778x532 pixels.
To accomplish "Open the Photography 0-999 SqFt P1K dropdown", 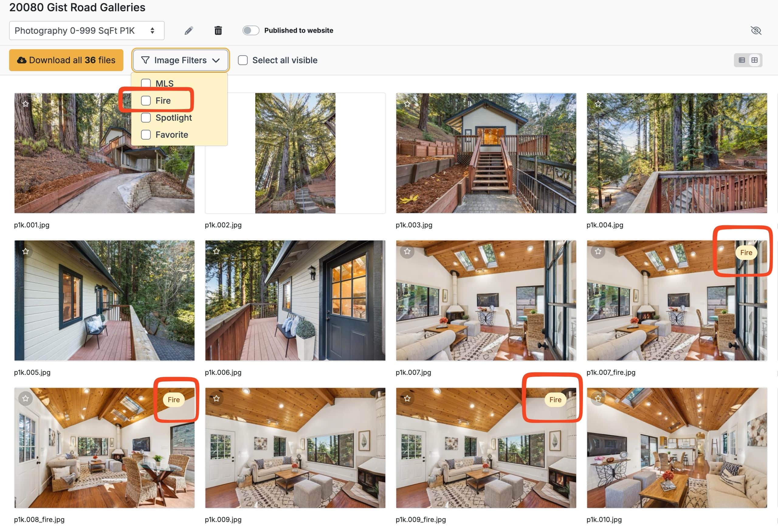I will [87, 31].
